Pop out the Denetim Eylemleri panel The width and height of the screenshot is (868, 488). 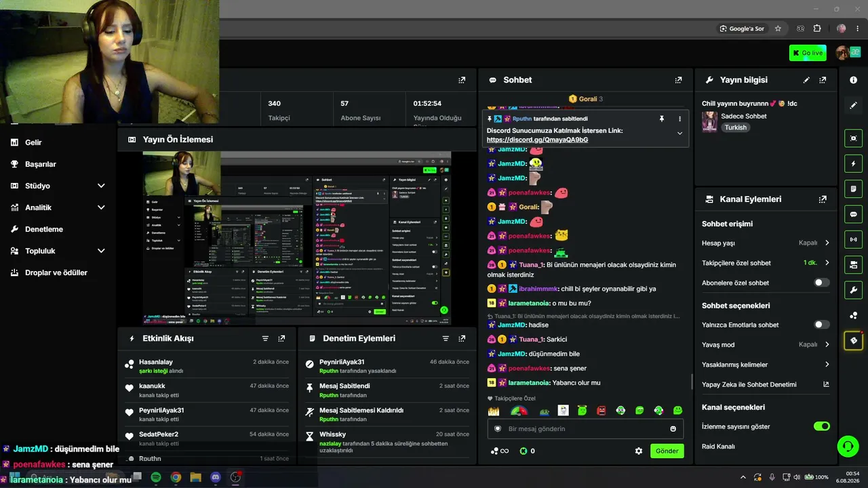(462, 338)
